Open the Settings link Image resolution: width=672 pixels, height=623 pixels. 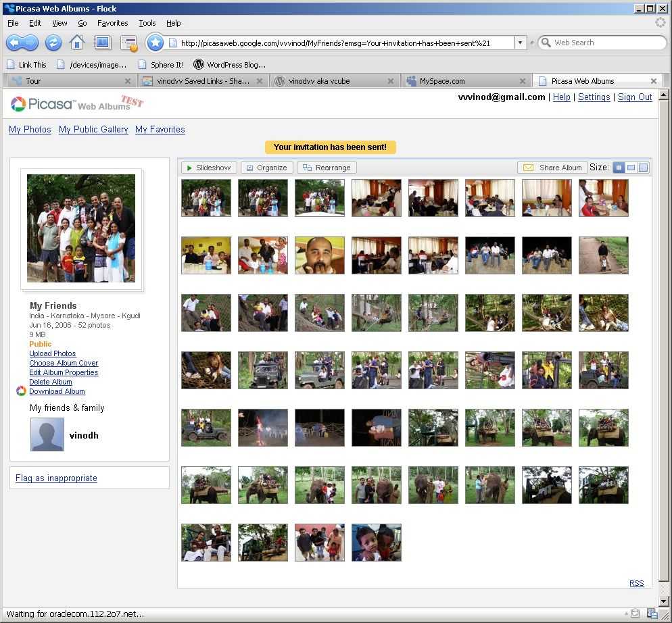(x=594, y=97)
